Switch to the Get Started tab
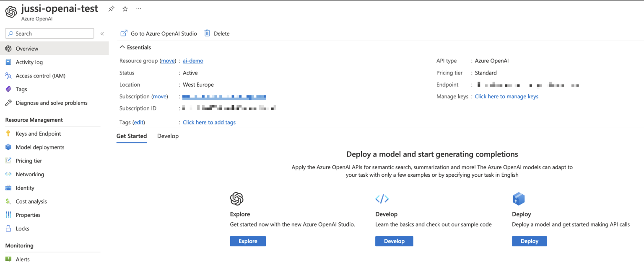Viewport: 644px width, 265px height. point(132,136)
